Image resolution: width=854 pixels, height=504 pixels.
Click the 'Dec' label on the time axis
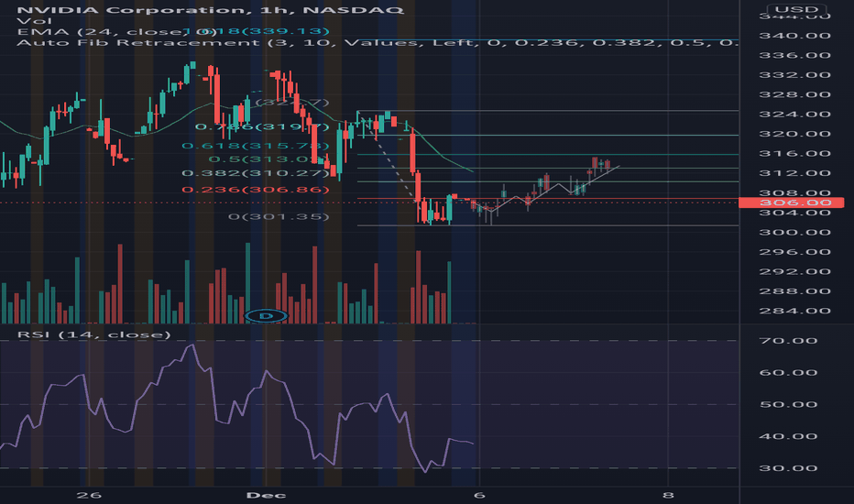click(266, 495)
